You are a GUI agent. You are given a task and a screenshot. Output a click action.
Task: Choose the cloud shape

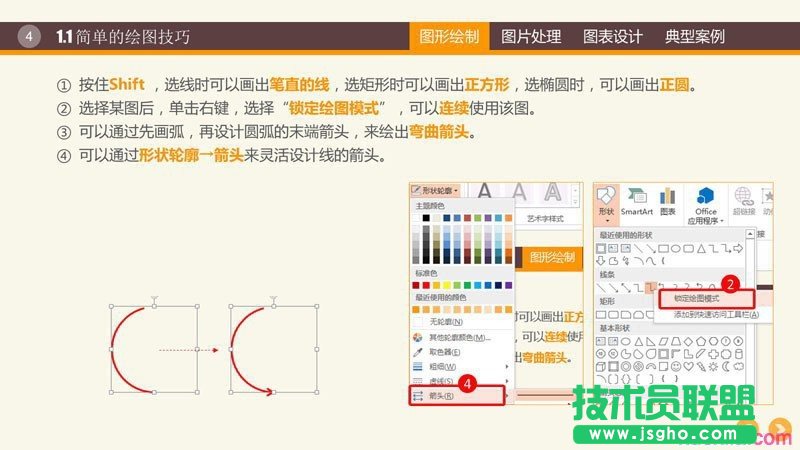(738, 366)
